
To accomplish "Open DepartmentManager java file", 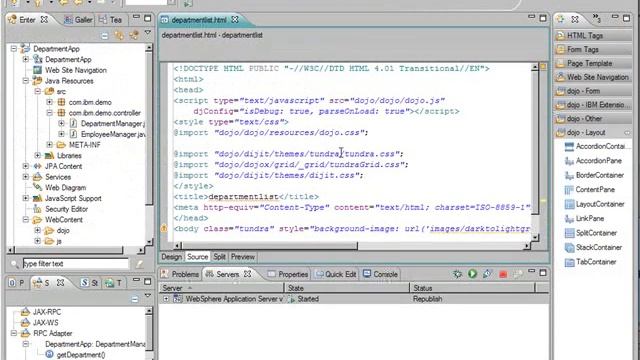I will point(107,123).
